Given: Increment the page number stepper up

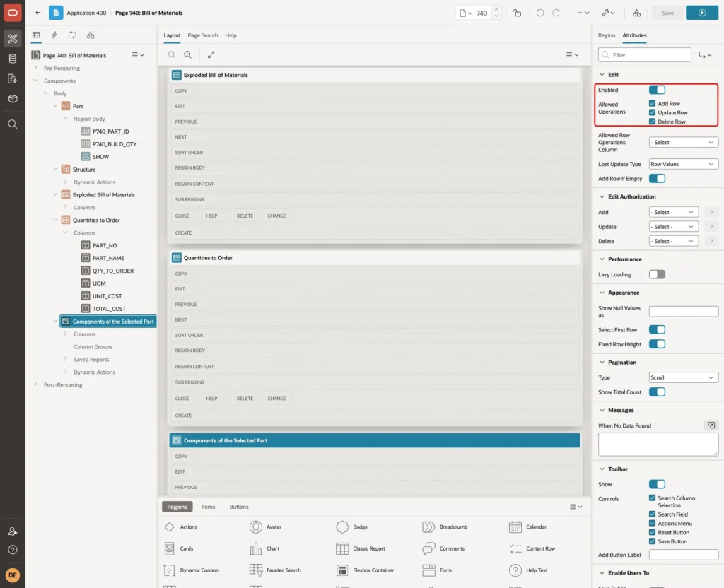Looking at the screenshot, I should point(496,9).
